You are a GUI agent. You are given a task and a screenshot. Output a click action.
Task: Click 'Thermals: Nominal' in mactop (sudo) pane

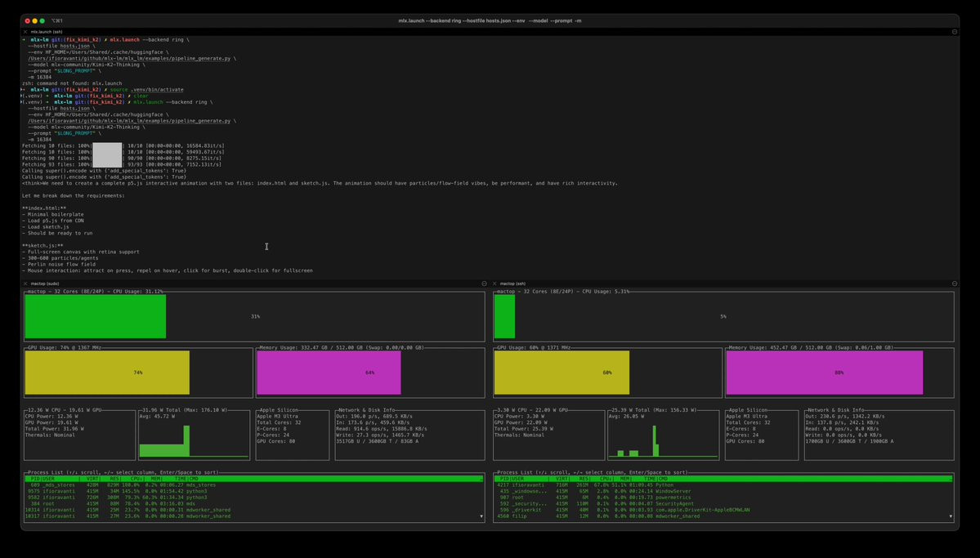coord(48,435)
